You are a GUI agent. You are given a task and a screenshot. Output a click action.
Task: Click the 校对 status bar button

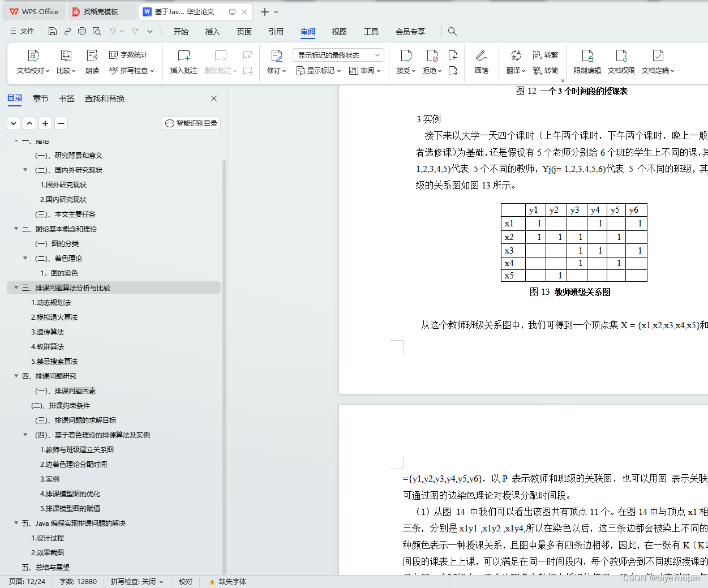click(186, 581)
